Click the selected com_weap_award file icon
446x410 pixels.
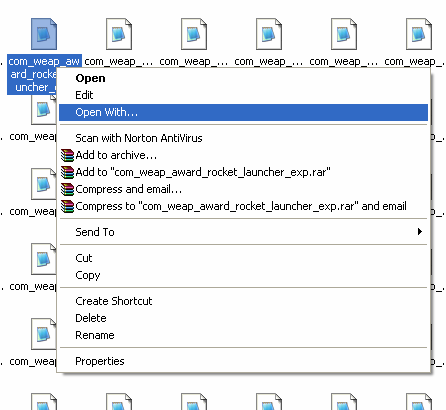tap(44, 34)
